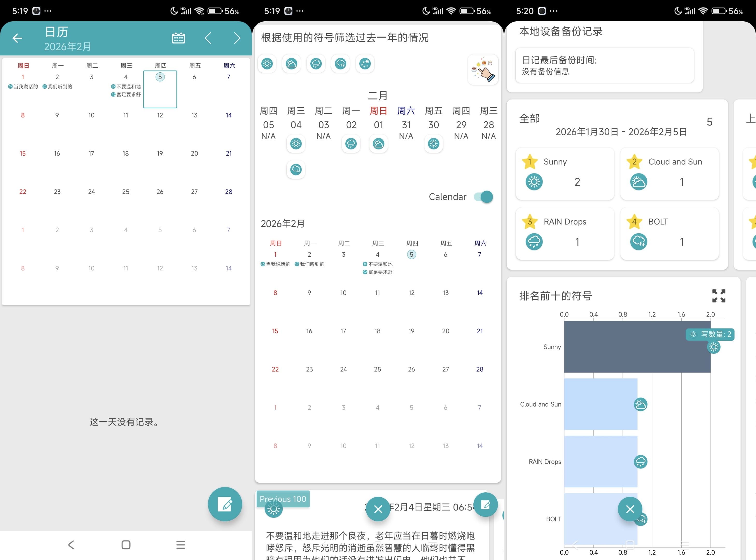Viewport: 756px width, 560px height.
Task: Tap the hand pointer emoji picker icon
Action: point(483,69)
